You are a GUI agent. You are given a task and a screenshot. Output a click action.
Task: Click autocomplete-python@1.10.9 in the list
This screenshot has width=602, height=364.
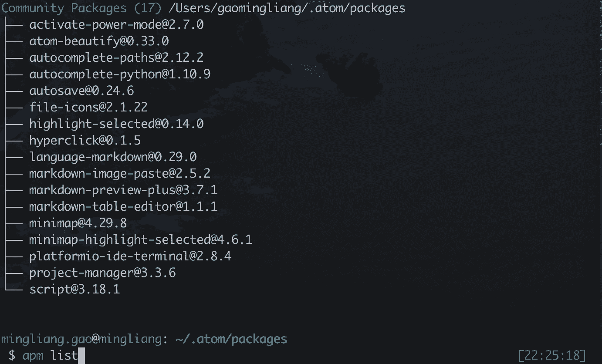pyautogui.click(x=120, y=74)
